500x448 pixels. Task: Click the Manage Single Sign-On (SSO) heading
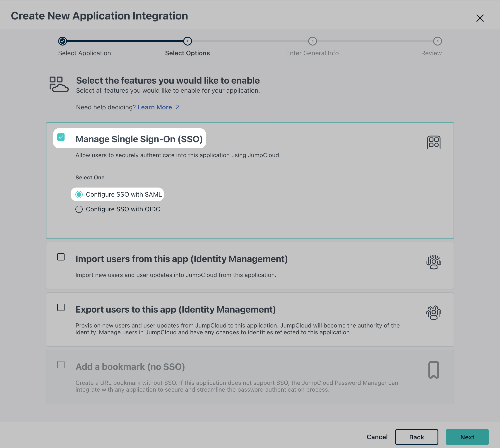click(x=139, y=139)
